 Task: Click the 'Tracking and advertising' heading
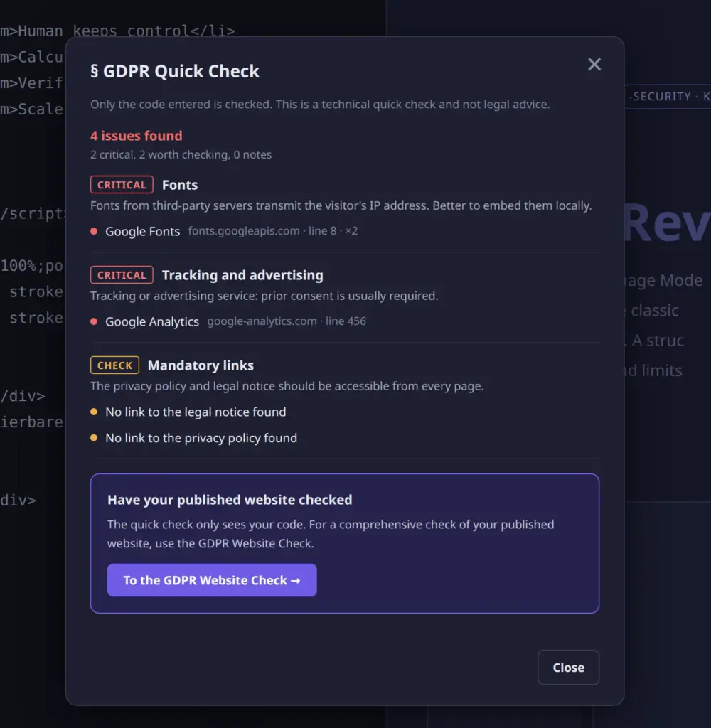click(242, 275)
